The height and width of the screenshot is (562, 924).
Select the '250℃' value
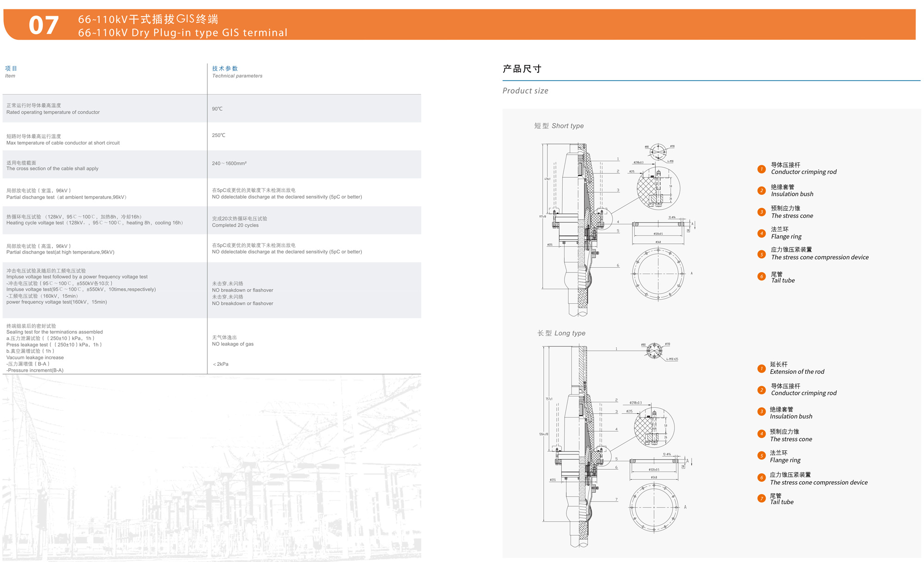[x=219, y=135]
